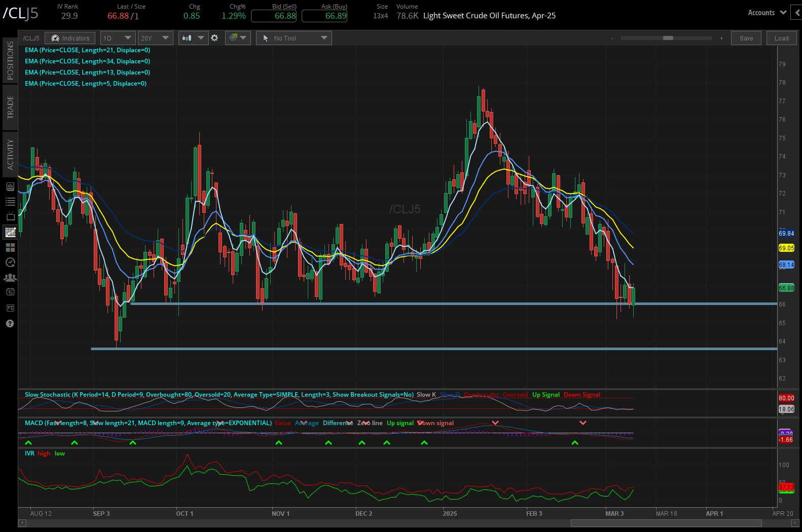Click the Light Sweet Crude Oil Futures description
This screenshot has height=532, width=802.
click(489, 16)
